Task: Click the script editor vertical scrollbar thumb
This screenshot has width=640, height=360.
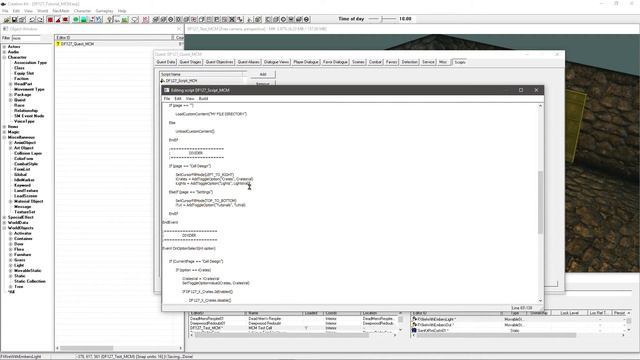Action: (x=540, y=202)
